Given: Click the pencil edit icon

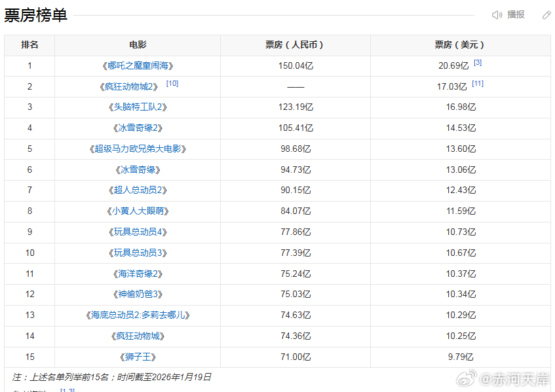Looking at the screenshot, I should pos(546,15).
